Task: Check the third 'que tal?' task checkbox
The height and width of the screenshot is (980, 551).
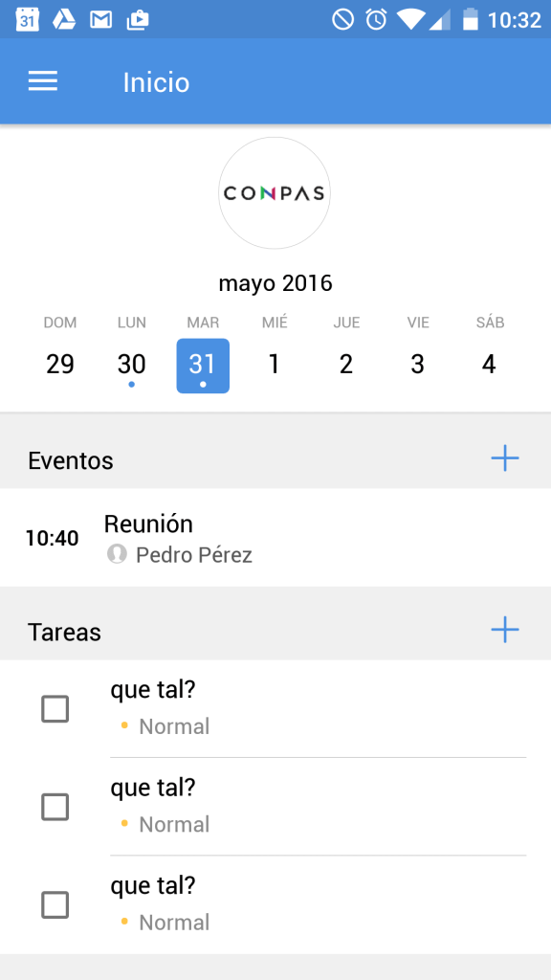Action: tap(55, 904)
